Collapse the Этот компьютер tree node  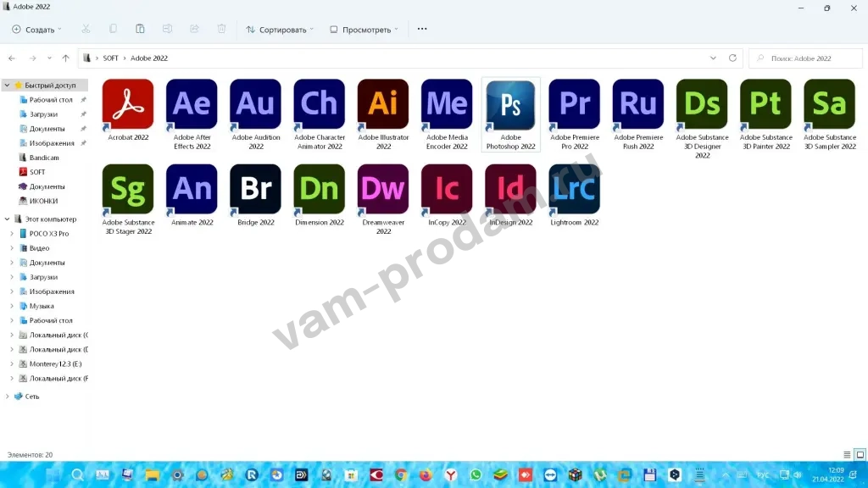7,219
